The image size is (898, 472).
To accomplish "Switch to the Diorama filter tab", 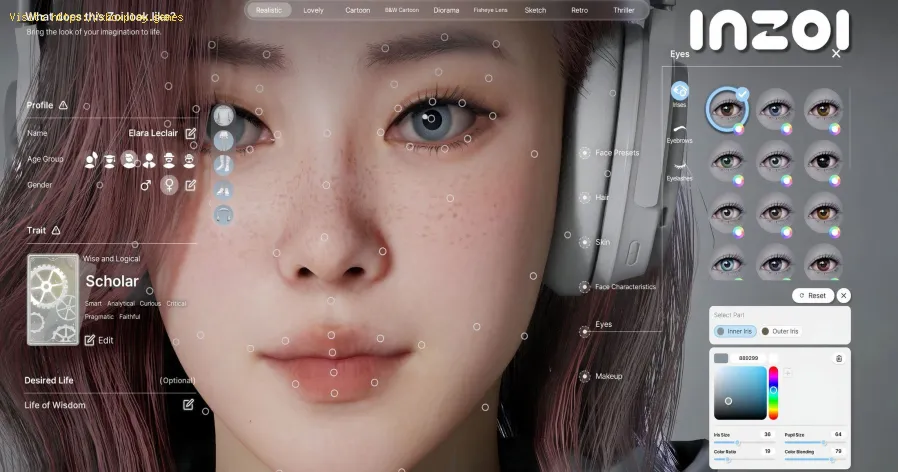I will click(x=446, y=10).
